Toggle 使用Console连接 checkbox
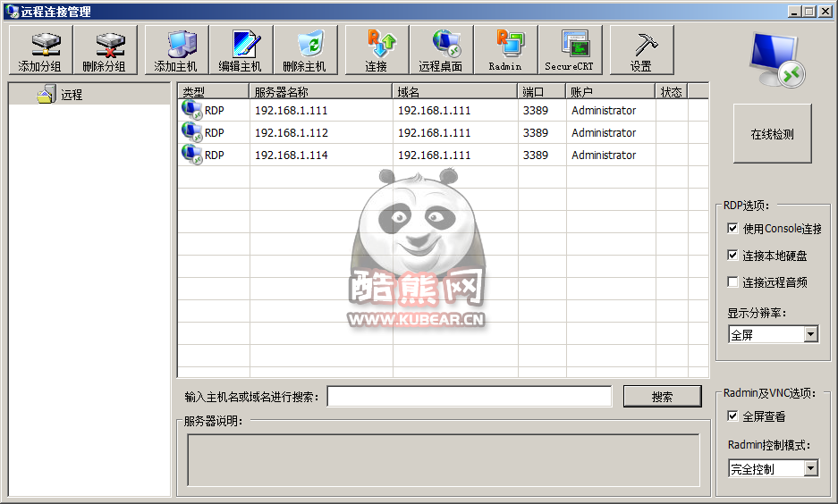The width and height of the screenshot is (838, 504). pos(732,229)
